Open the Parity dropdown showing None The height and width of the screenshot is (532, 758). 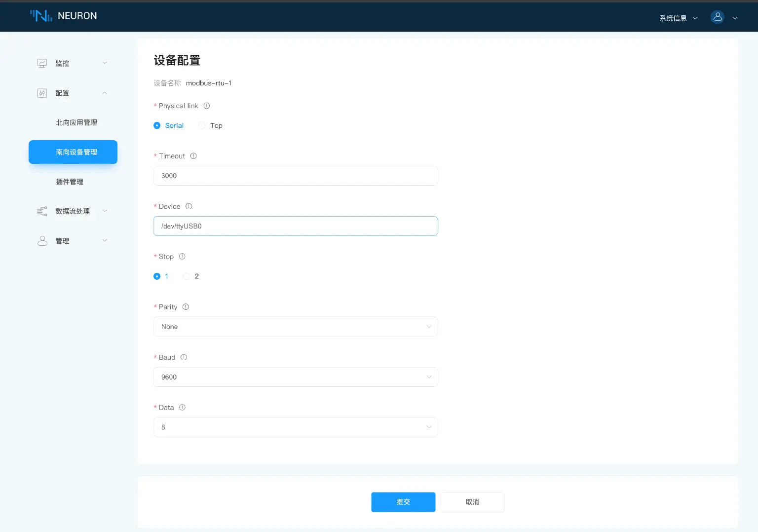[x=295, y=326]
